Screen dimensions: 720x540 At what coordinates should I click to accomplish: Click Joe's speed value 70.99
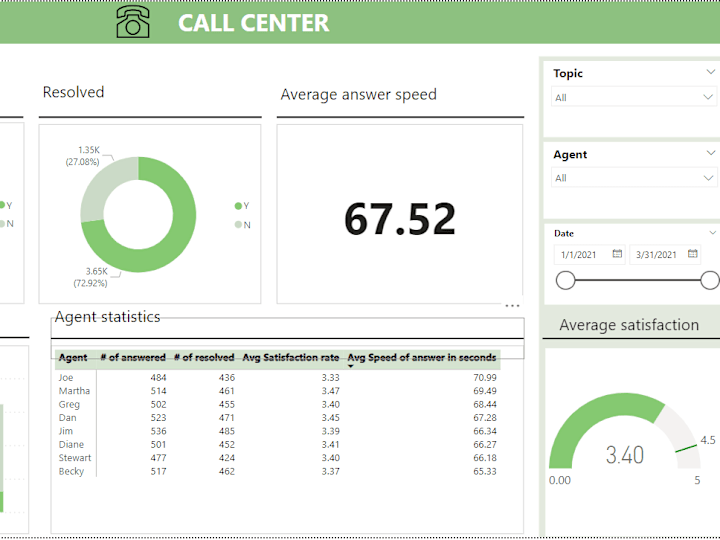click(485, 377)
